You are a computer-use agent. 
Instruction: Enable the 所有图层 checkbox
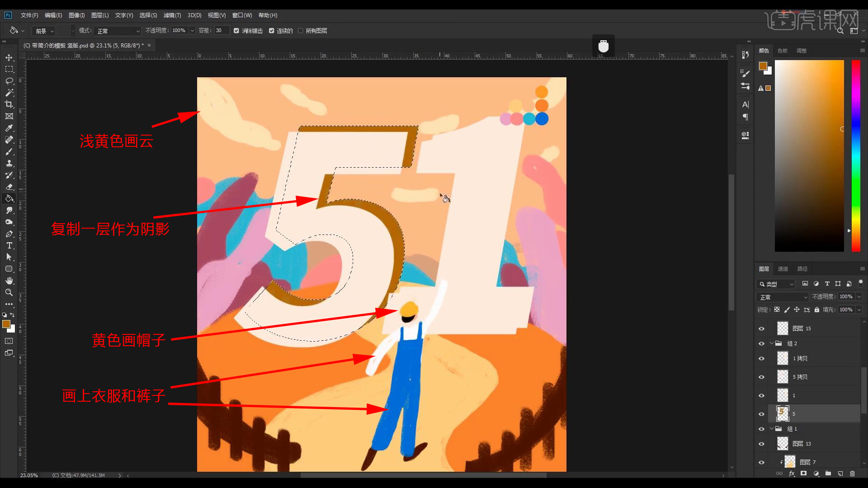[x=300, y=31]
